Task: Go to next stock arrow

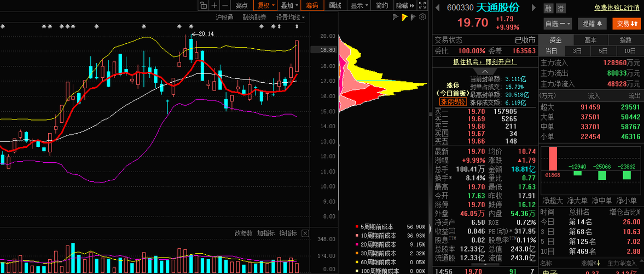Action: (534, 8)
